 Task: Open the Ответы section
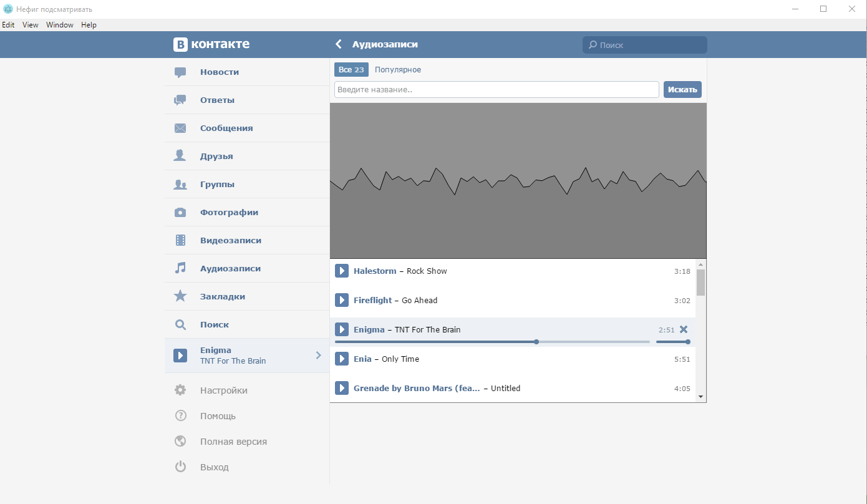pyautogui.click(x=247, y=100)
